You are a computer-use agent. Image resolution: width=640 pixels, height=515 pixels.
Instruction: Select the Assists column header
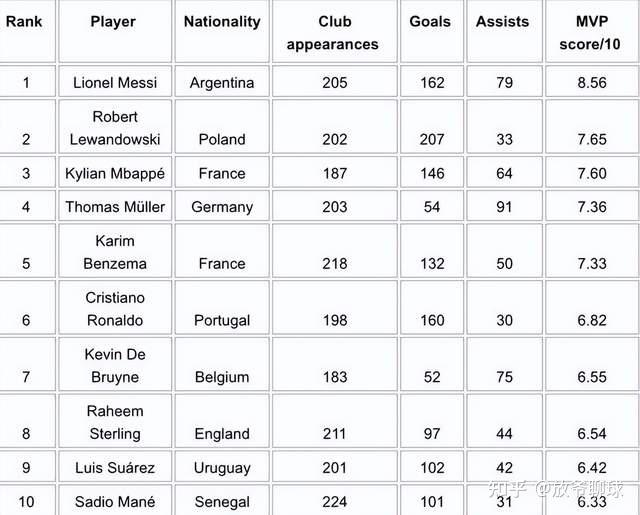pyautogui.click(x=503, y=21)
